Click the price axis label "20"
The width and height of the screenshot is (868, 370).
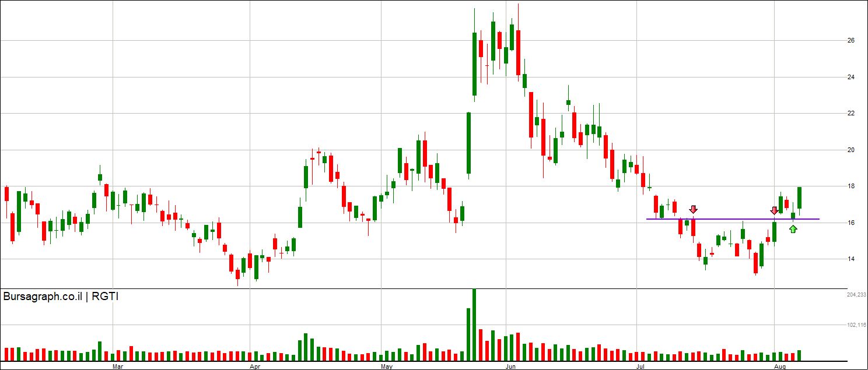coord(851,150)
